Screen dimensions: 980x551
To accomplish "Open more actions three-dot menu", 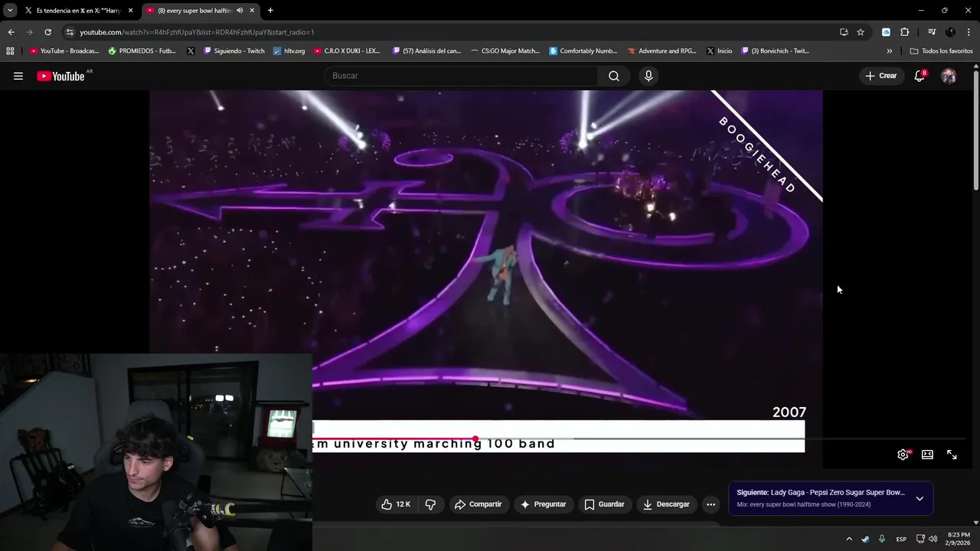I will 710,504.
